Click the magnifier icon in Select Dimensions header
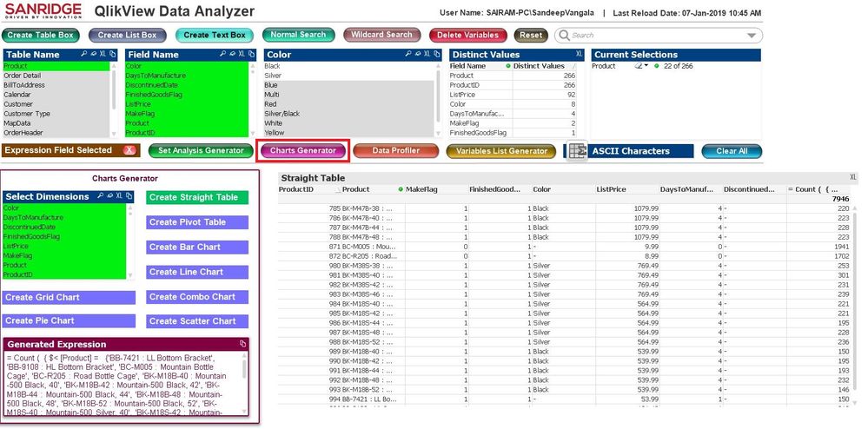 click(101, 196)
